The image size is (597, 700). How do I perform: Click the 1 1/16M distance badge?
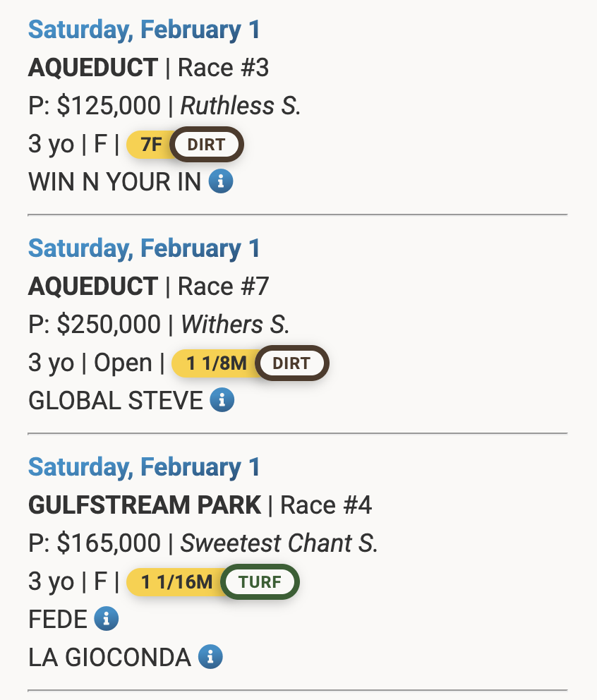pos(175,582)
